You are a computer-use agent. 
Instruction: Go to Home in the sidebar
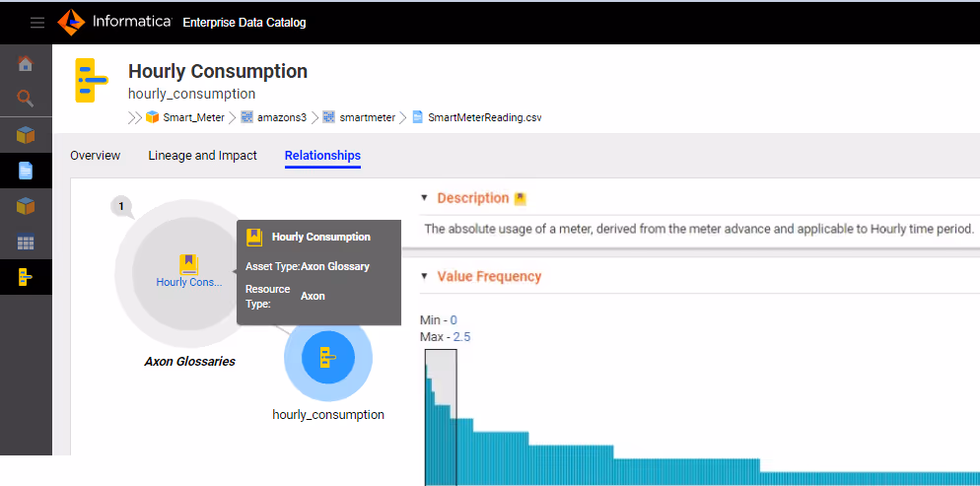pos(26,63)
